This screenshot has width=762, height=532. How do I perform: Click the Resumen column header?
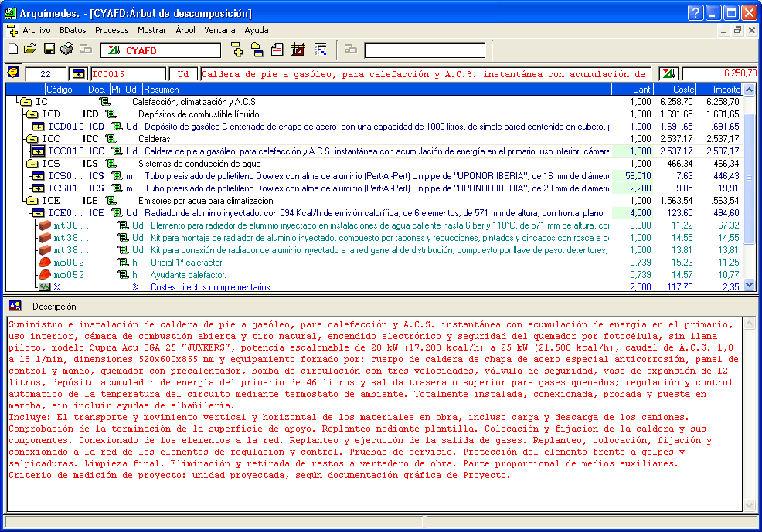(376, 90)
